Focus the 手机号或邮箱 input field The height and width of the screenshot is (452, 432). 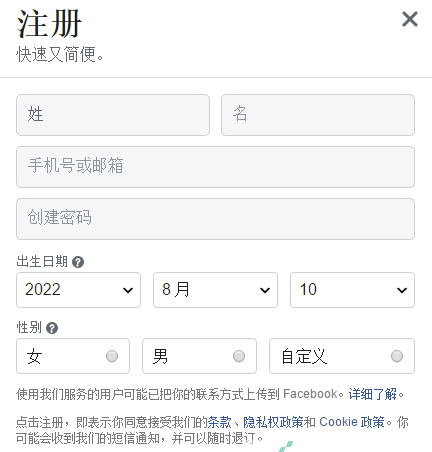(x=215, y=167)
